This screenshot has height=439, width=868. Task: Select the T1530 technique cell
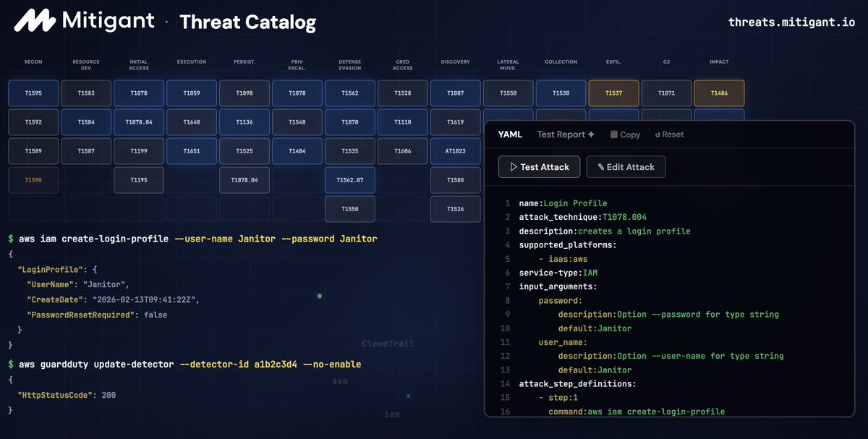561,93
